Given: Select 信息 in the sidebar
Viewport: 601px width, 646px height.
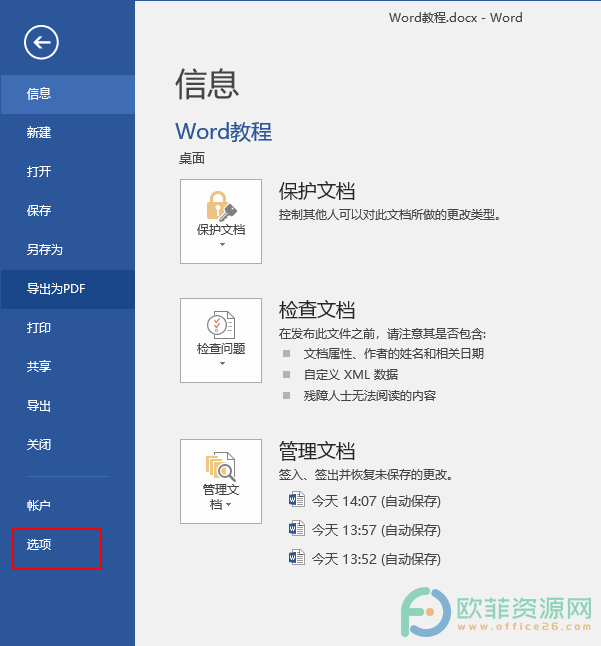Looking at the screenshot, I should [x=68, y=94].
